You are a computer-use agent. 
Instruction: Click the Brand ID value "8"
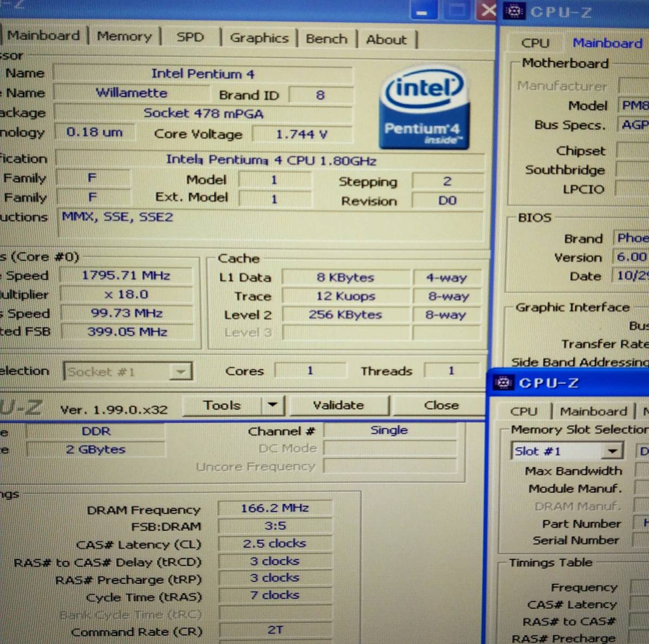(x=320, y=95)
